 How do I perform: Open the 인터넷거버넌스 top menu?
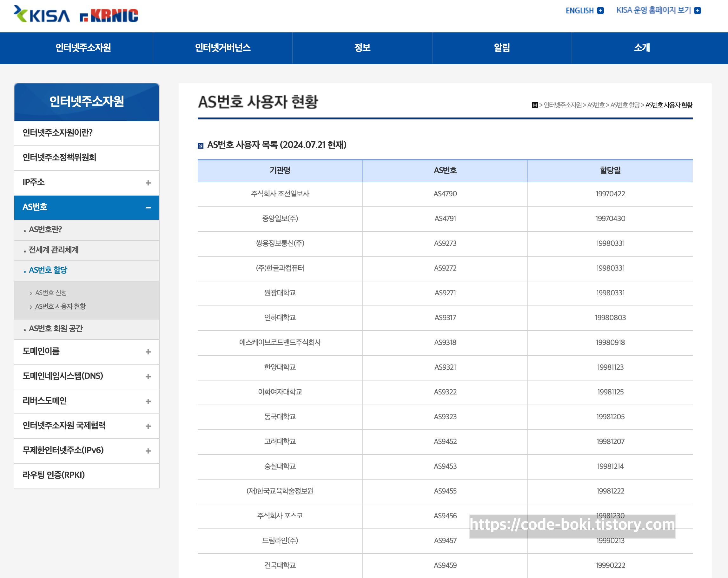tap(222, 48)
